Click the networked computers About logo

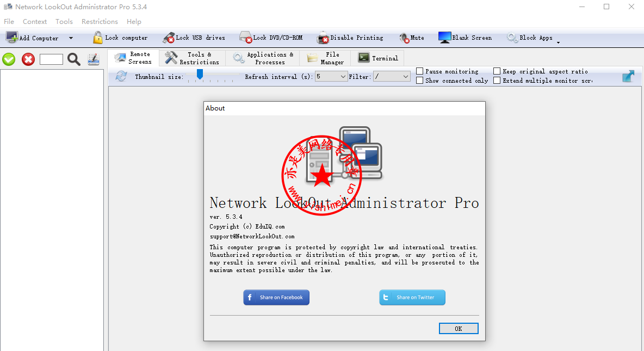click(344, 153)
